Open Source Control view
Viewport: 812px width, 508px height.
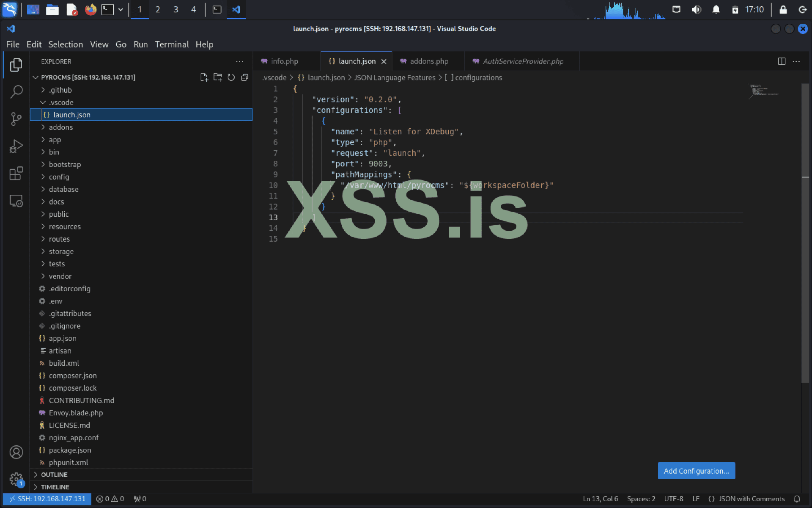tap(16, 119)
